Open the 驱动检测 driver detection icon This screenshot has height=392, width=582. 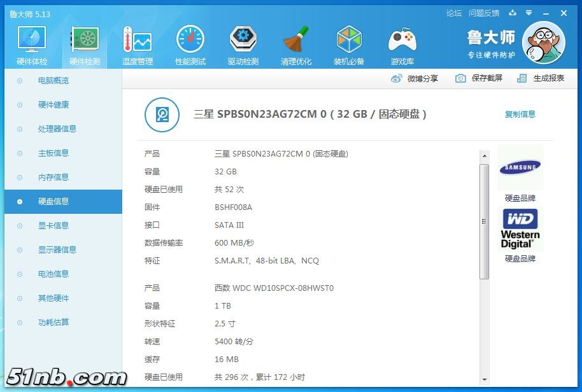click(243, 45)
